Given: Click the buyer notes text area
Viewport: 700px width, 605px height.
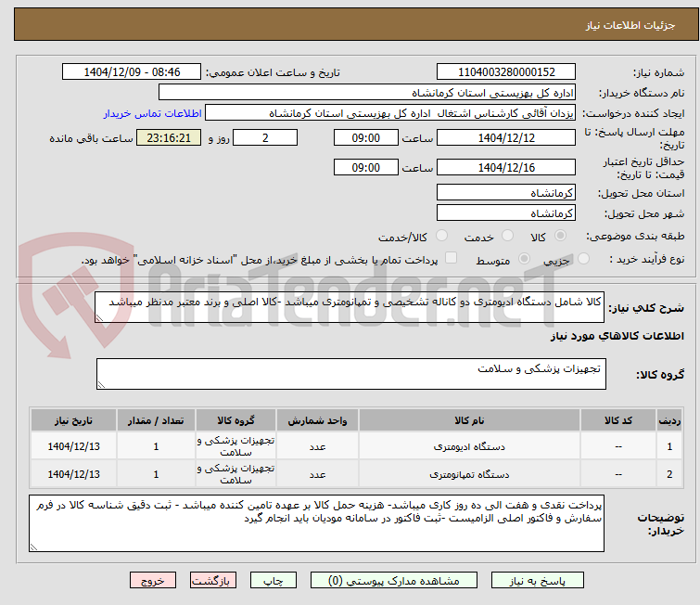Looking at the screenshot, I should [x=316, y=522].
